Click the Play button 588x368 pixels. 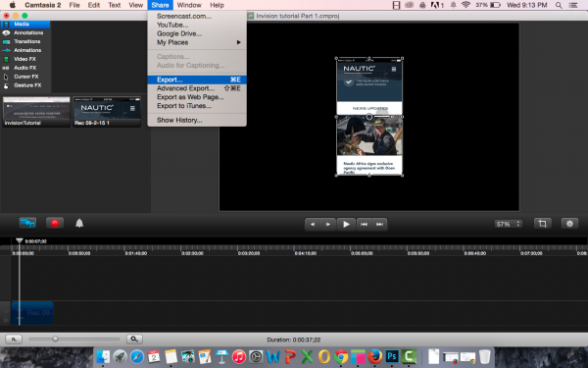pos(346,224)
